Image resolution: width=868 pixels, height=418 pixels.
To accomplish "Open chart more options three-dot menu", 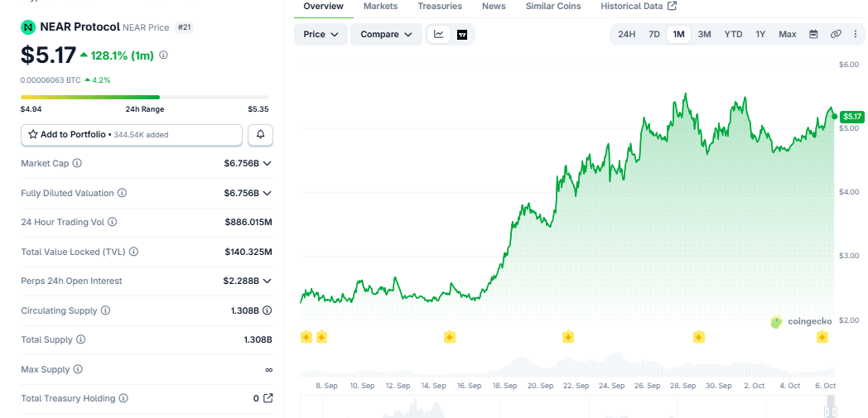I will point(856,34).
